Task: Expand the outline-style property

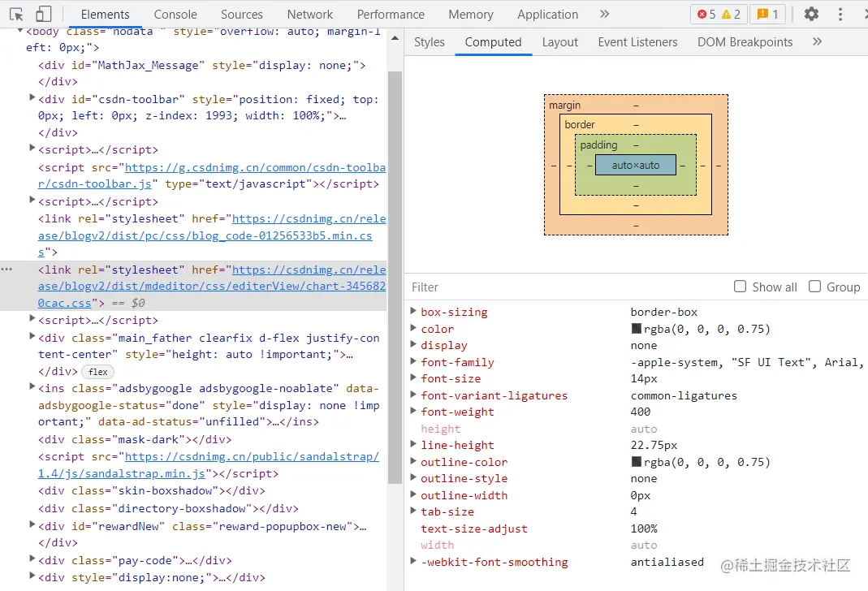Action: (x=413, y=477)
